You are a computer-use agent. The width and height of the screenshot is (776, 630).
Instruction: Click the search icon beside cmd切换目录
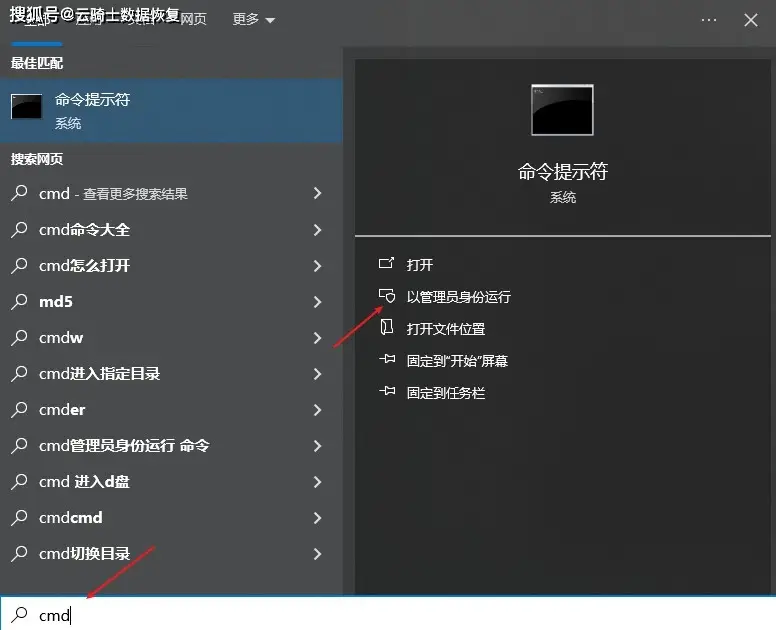pos(19,553)
